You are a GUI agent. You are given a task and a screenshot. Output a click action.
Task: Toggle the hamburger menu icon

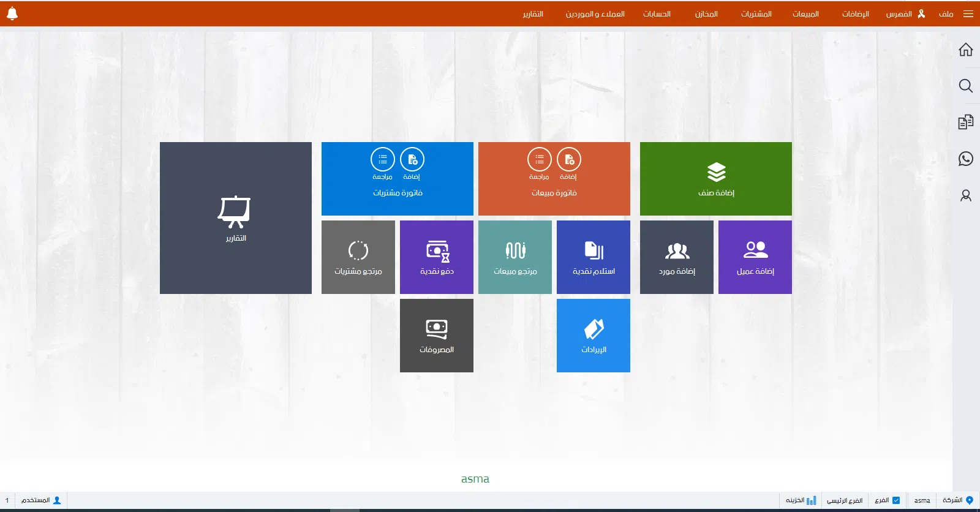point(968,14)
